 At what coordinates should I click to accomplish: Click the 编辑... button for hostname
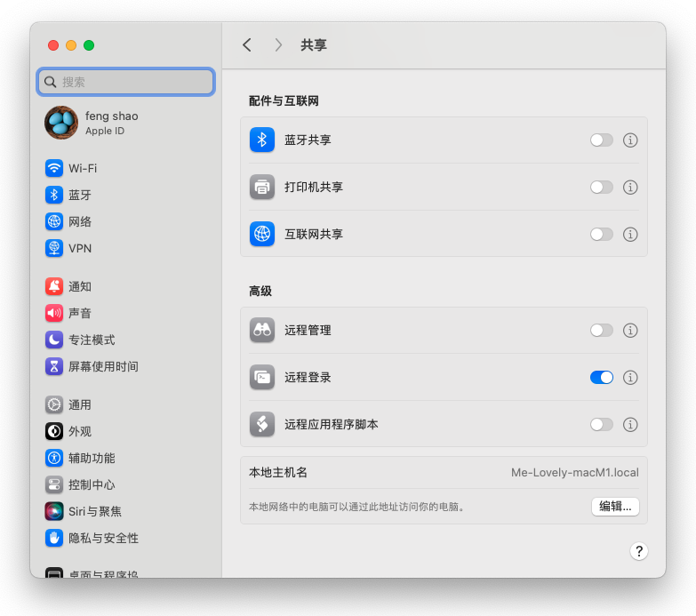pos(615,507)
